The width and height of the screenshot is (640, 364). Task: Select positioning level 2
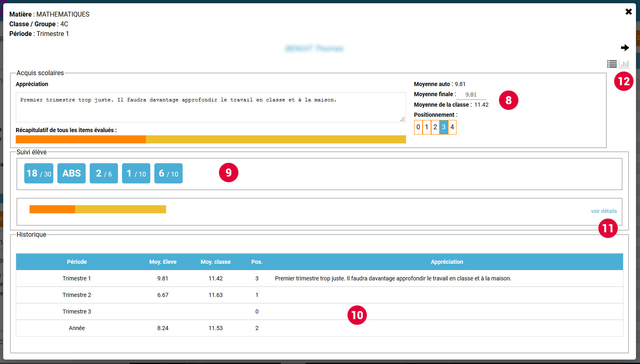pyautogui.click(x=435, y=127)
